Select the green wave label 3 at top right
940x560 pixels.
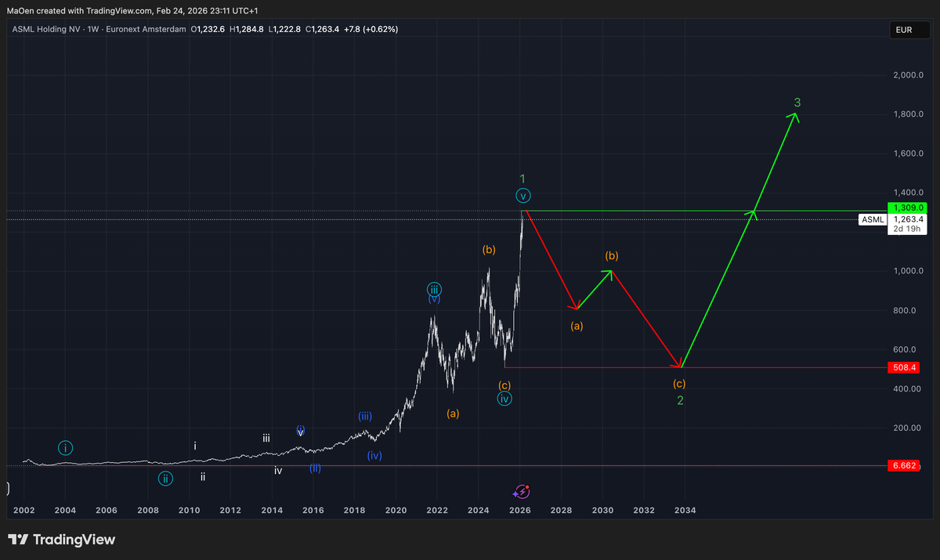pyautogui.click(x=797, y=102)
